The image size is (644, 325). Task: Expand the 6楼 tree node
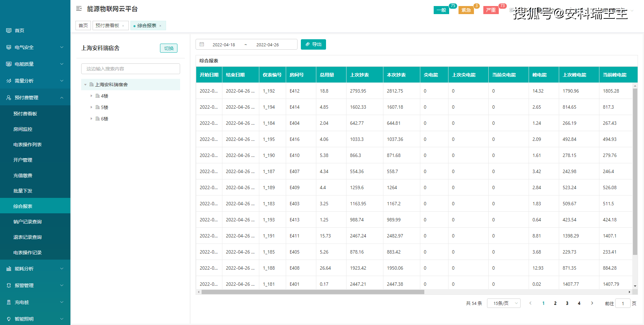click(91, 119)
